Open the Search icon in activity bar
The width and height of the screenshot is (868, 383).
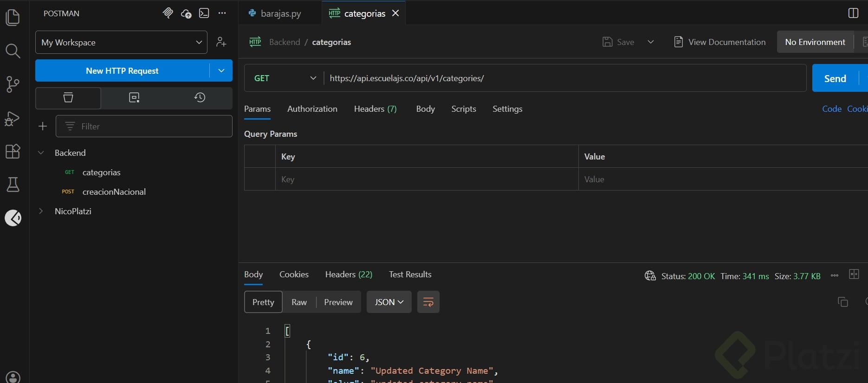(x=13, y=51)
